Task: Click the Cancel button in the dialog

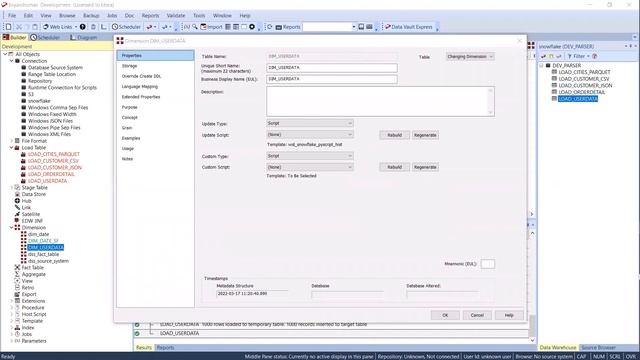Action: pos(477,315)
